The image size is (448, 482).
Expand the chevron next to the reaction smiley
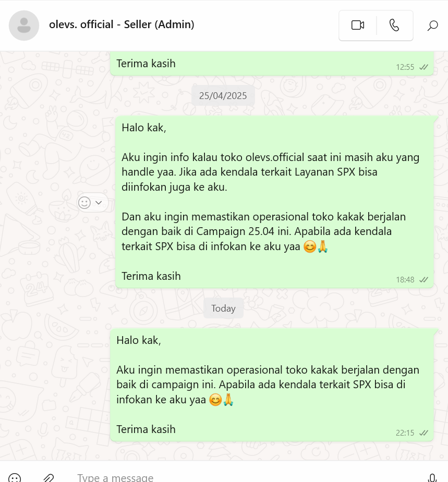click(x=99, y=203)
